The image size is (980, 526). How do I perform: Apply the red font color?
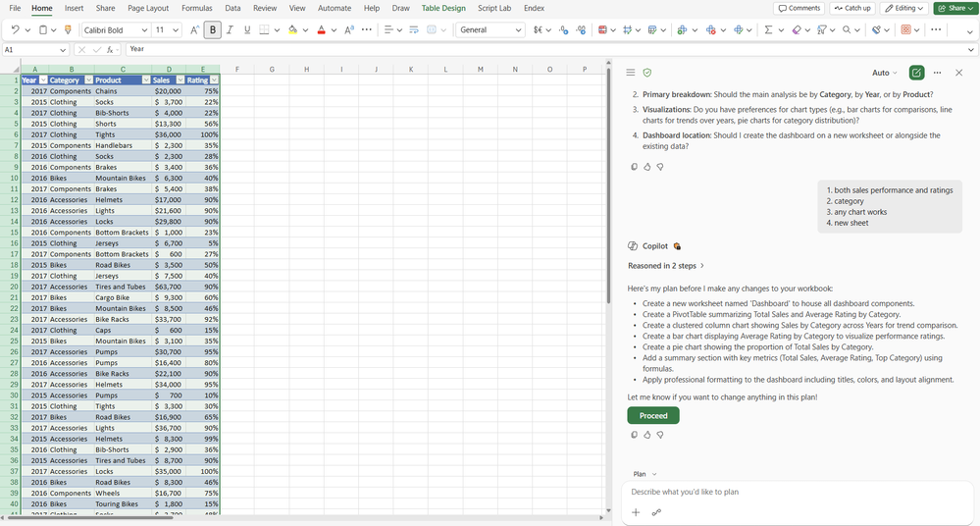pyautogui.click(x=321, y=29)
